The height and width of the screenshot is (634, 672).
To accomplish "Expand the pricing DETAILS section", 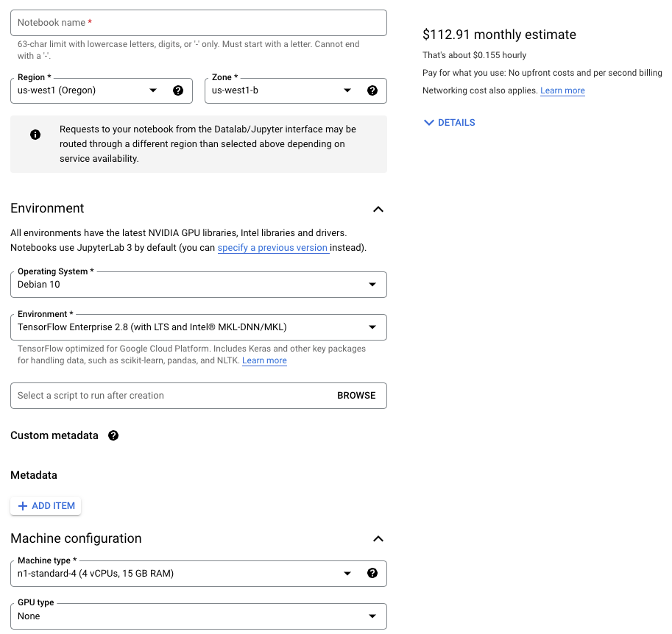I will click(x=450, y=123).
